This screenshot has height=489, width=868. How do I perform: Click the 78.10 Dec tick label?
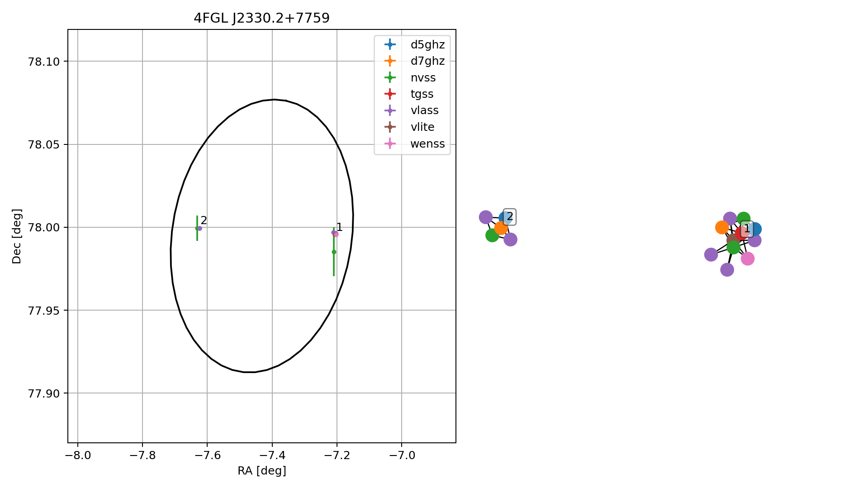coord(44,62)
